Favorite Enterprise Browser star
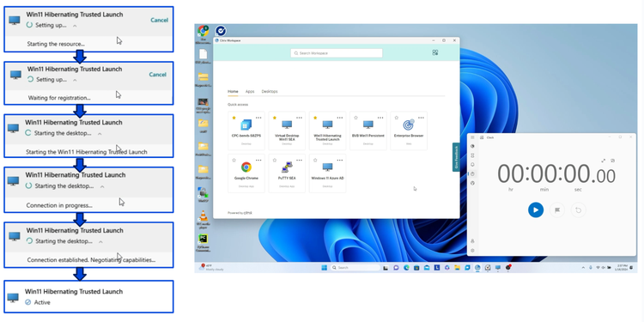The image size is (644, 322). (x=397, y=118)
